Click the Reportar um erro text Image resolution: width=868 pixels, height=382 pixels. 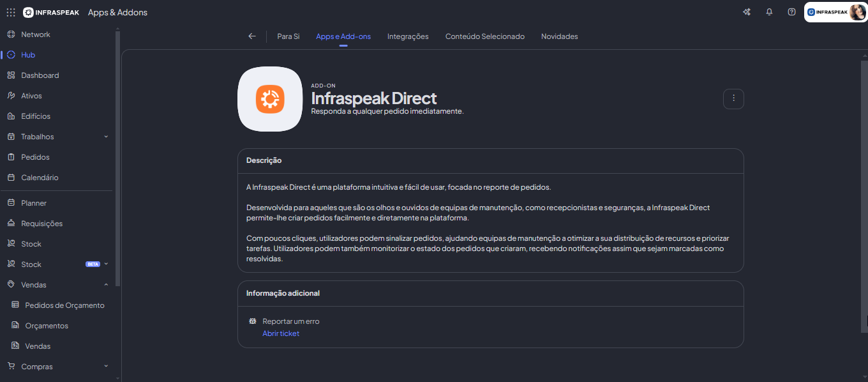click(x=291, y=321)
